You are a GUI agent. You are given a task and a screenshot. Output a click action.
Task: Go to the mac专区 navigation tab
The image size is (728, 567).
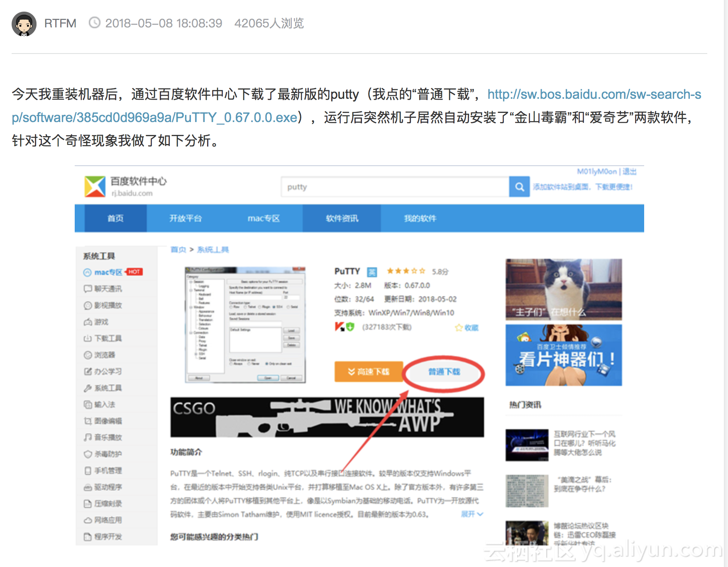(264, 218)
